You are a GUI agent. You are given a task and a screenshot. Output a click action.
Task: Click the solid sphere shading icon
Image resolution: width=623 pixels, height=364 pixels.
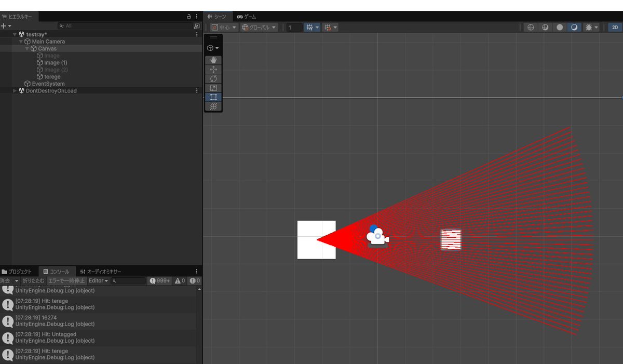560,28
